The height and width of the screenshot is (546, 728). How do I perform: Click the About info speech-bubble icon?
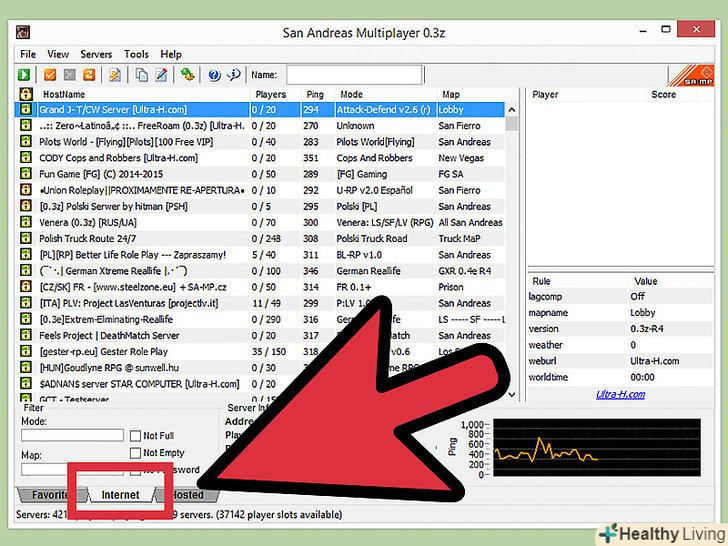[234, 75]
